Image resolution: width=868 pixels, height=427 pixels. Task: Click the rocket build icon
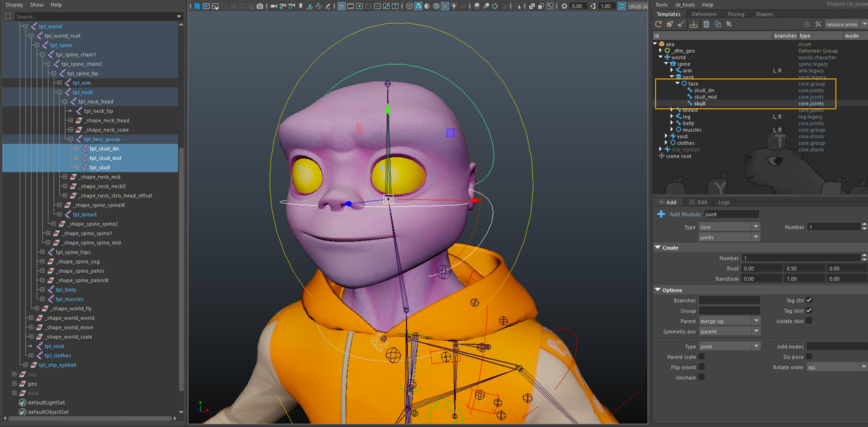(x=670, y=25)
